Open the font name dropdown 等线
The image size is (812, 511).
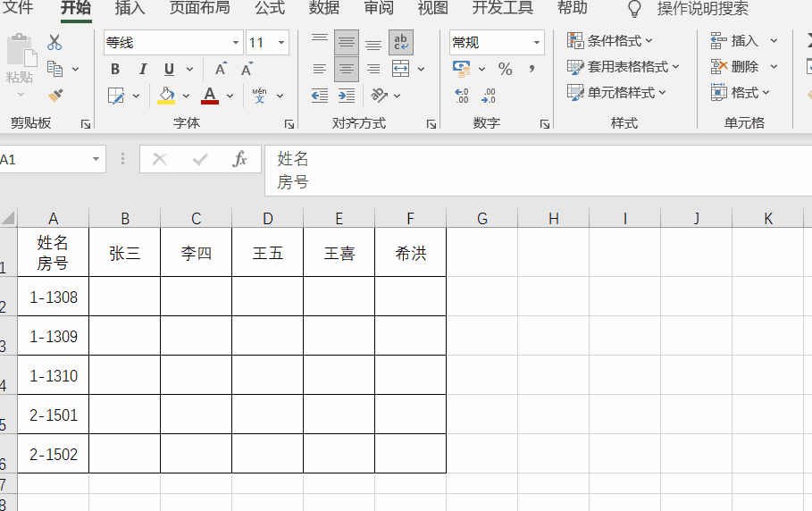point(236,43)
